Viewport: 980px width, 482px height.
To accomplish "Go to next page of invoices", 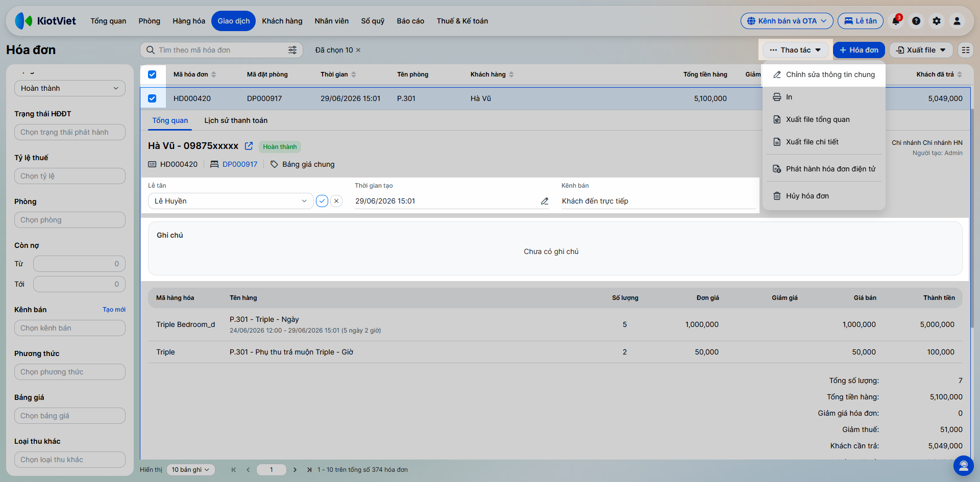I will click(295, 470).
